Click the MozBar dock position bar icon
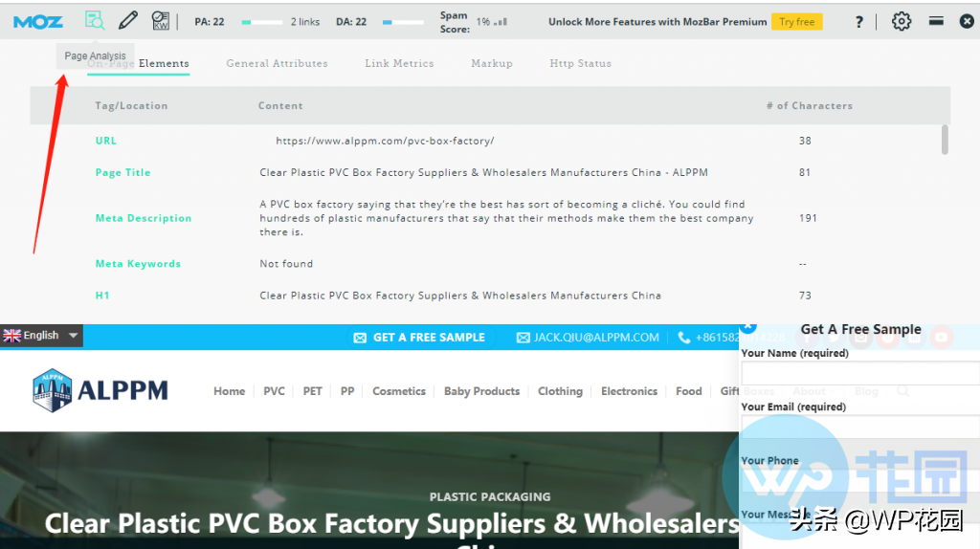The width and height of the screenshot is (980, 549). pos(936,21)
